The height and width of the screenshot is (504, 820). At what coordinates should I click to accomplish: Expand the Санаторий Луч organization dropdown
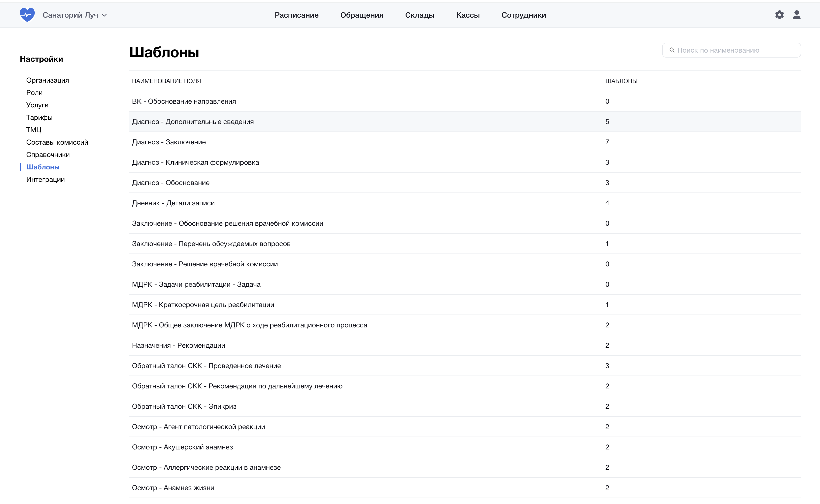pyautogui.click(x=75, y=15)
